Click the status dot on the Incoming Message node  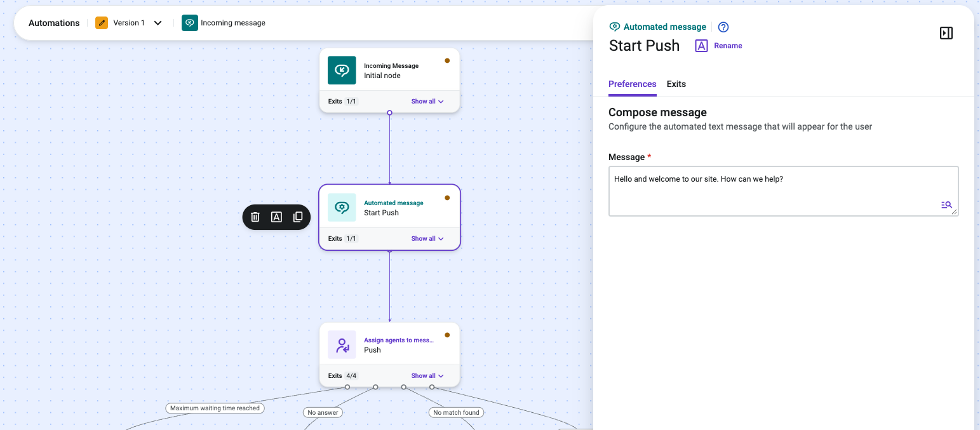447,61
